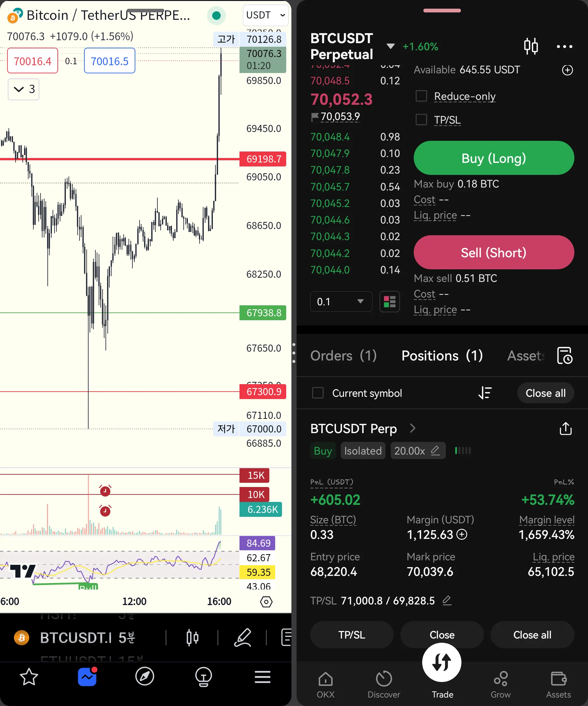The width and height of the screenshot is (588, 706).
Task: Select the 70,048.4 bid price row
Action: (x=355, y=137)
